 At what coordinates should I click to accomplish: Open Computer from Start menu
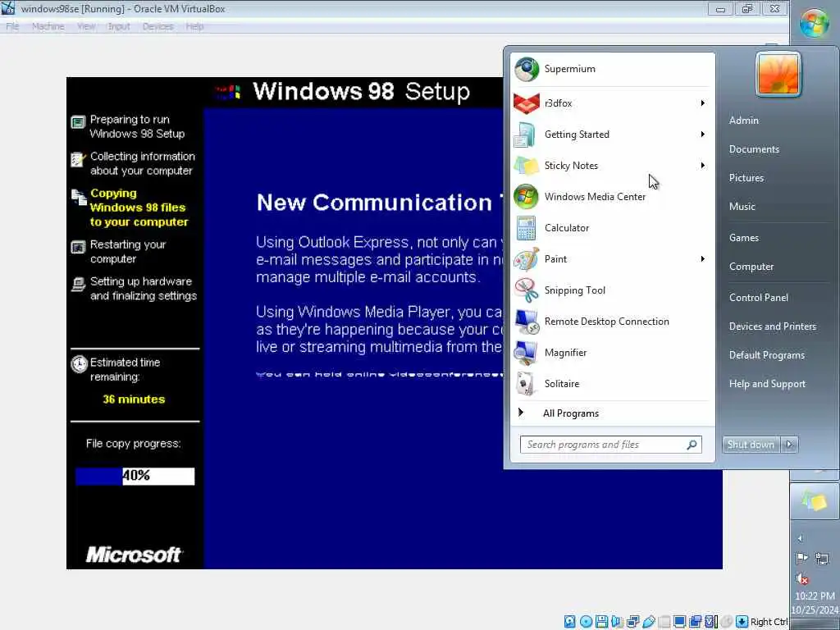(x=751, y=267)
